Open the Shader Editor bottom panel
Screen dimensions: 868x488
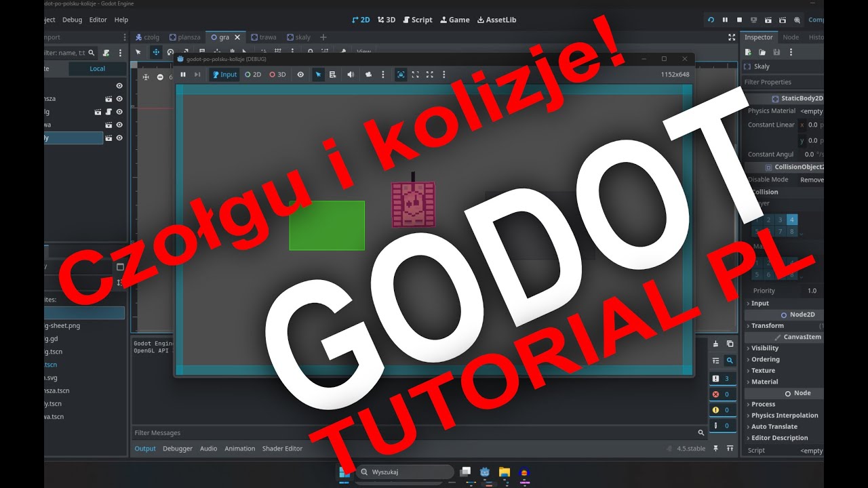pyautogui.click(x=282, y=449)
